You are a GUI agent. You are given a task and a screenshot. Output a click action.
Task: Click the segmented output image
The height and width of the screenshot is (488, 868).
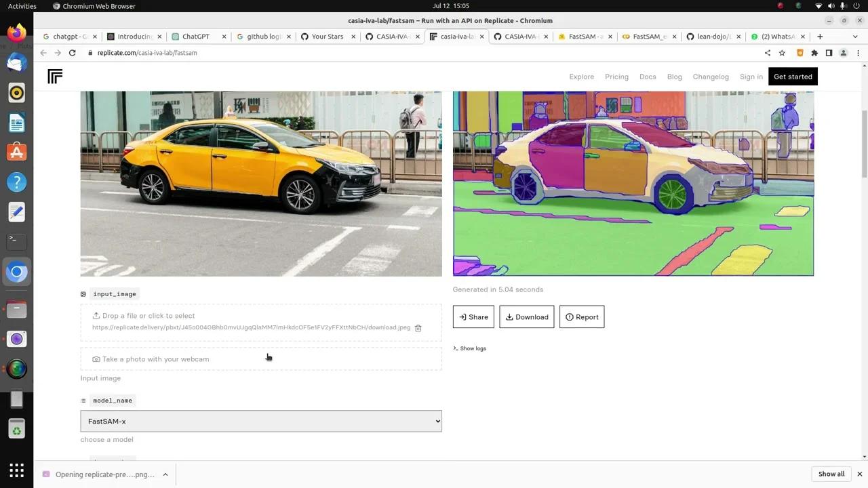[x=633, y=183]
